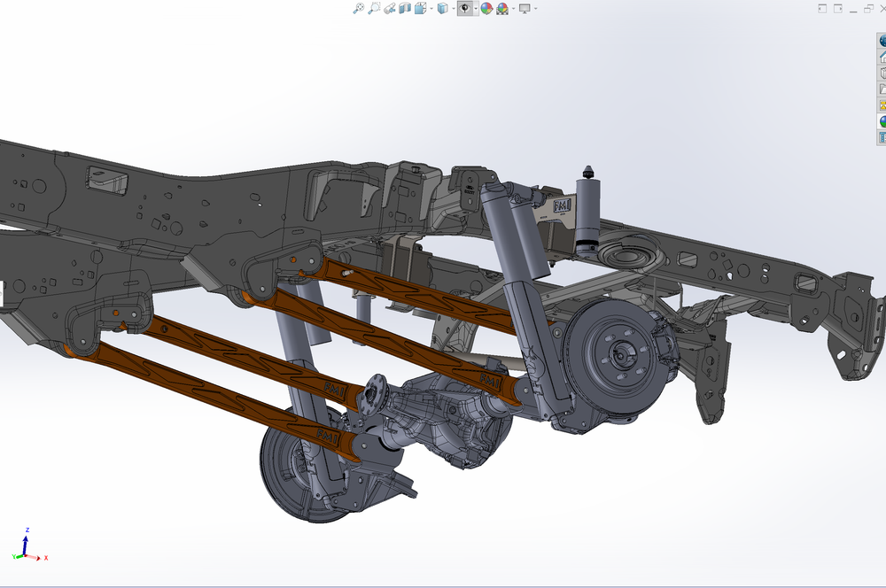Image resolution: width=886 pixels, height=588 pixels.
Task: Expand the Hide/Show Items dropdown arrow
Action: [475, 9]
